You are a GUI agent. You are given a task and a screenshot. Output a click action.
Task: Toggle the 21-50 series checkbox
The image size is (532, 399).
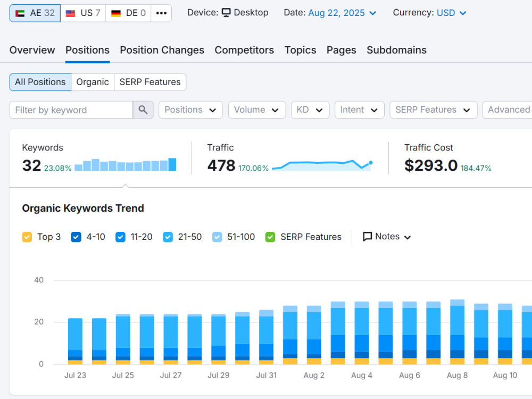pyautogui.click(x=168, y=237)
